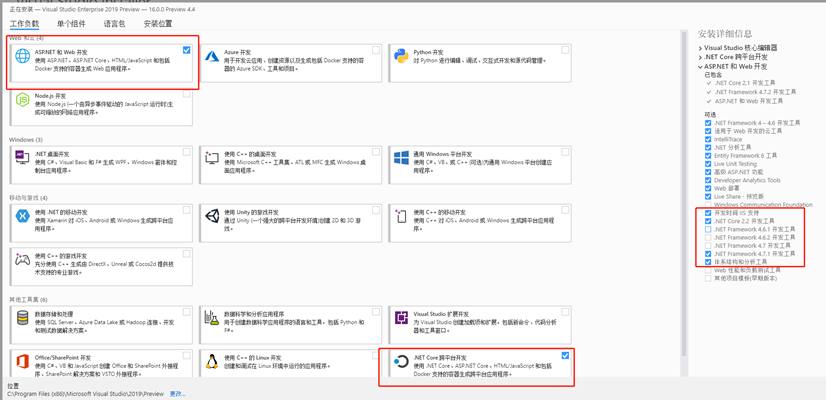The height and width of the screenshot is (400, 826).
Task: Open the 语言包 tab
Action: [114, 24]
